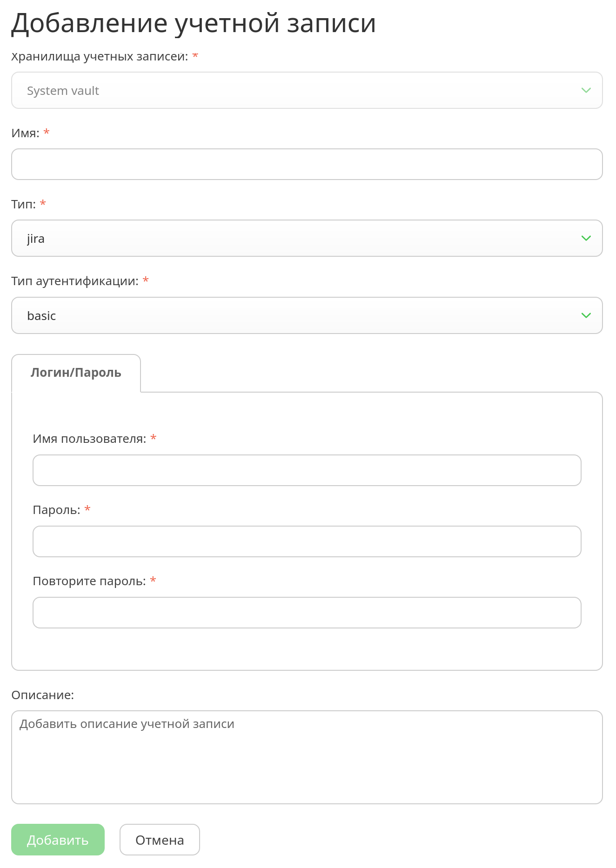This screenshot has width=616, height=868.
Task: Click the Имя пользователя label text
Action: (x=89, y=439)
